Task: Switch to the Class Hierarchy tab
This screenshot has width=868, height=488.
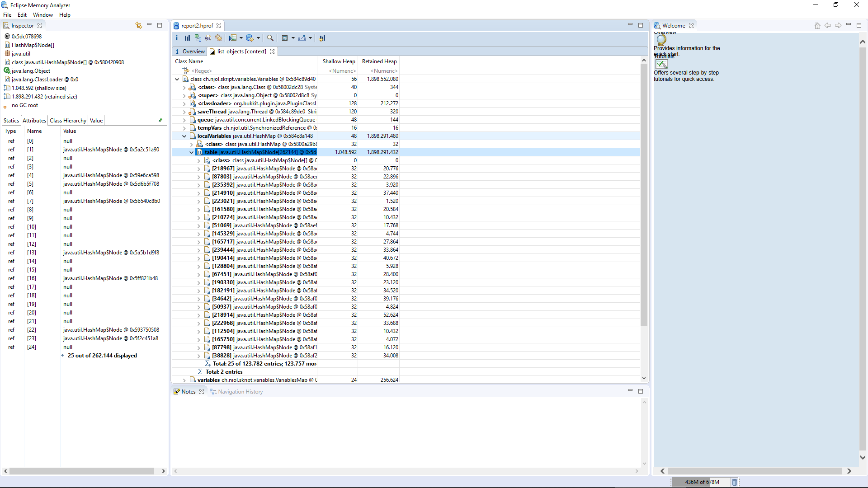Action: [67, 120]
